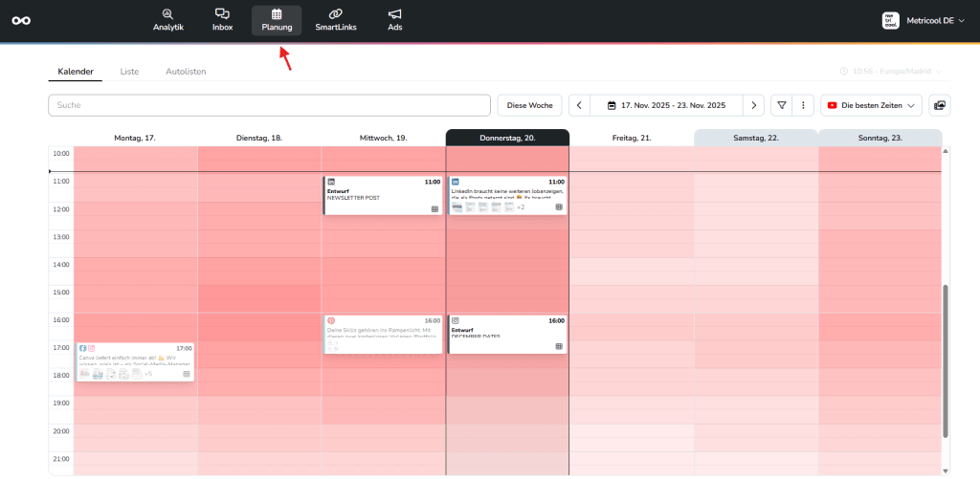Open the Planung section
The width and height of the screenshot is (980, 479).
277,20
